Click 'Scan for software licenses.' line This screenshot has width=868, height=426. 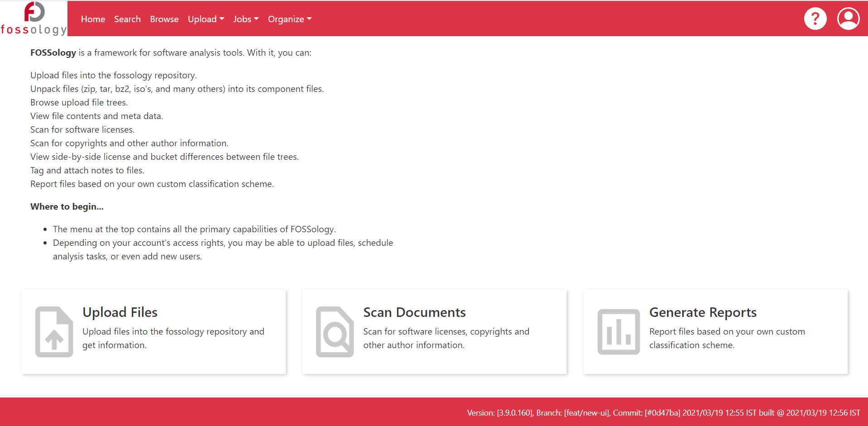tap(82, 129)
